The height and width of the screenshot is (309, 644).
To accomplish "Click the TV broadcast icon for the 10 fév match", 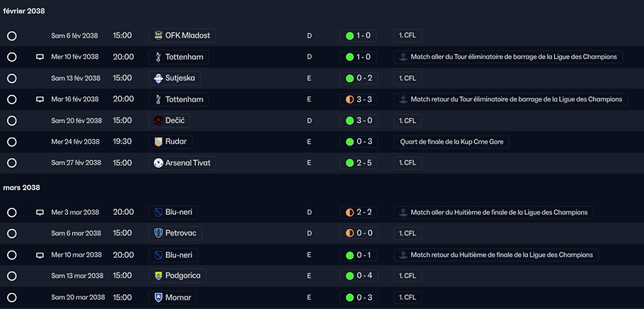I will click(40, 57).
